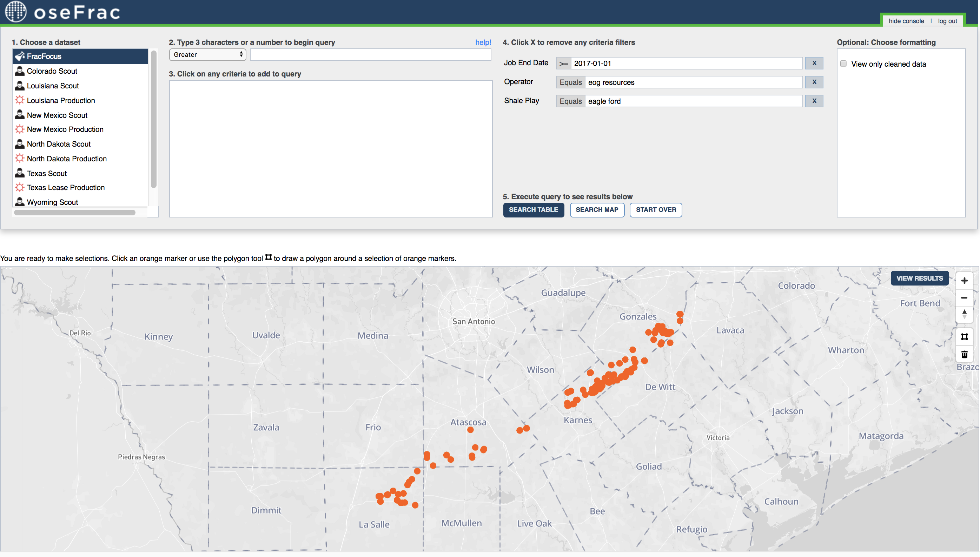The image size is (980, 557).
Task: Click the Equals operator on Operator filter
Action: click(x=570, y=82)
